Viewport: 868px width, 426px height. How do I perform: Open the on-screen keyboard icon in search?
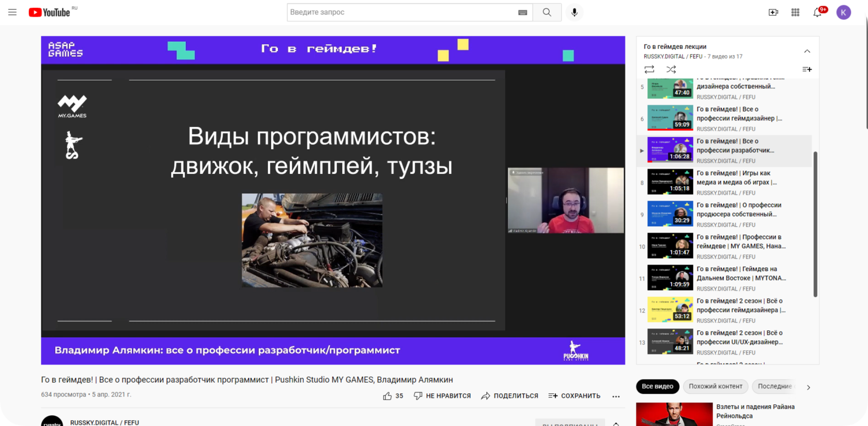click(523, 12)
